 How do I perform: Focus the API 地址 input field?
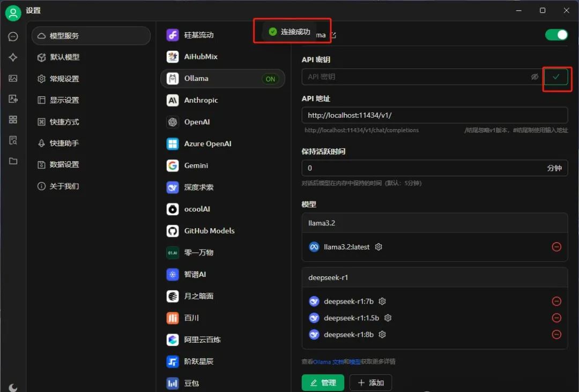435,115
